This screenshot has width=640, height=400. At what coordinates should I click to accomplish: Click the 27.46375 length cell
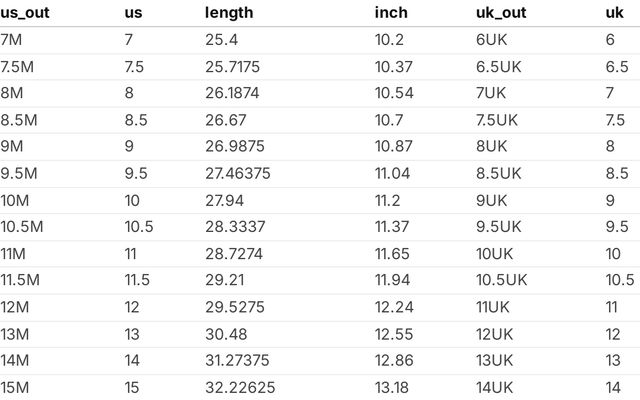point(238,173)
